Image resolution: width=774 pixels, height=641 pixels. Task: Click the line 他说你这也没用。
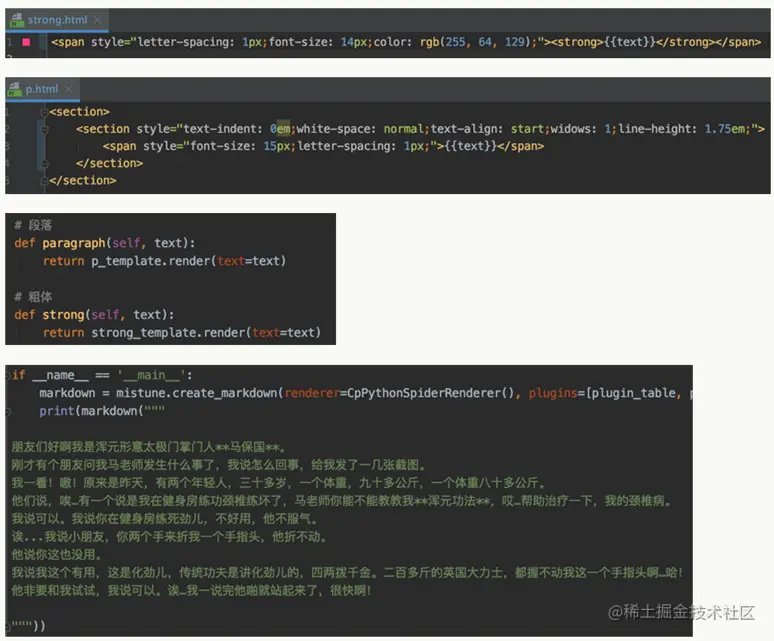(57, 555)
